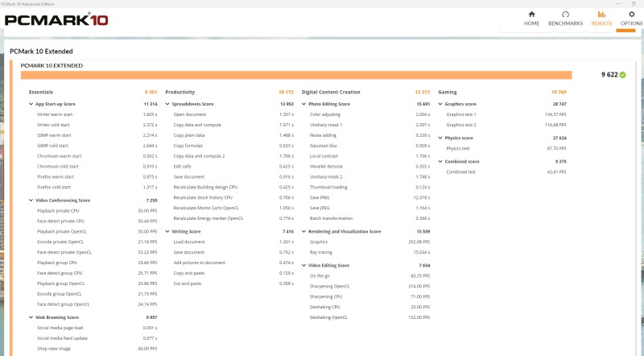Maximize the PCMark 10 window

[x=634, y=4]
